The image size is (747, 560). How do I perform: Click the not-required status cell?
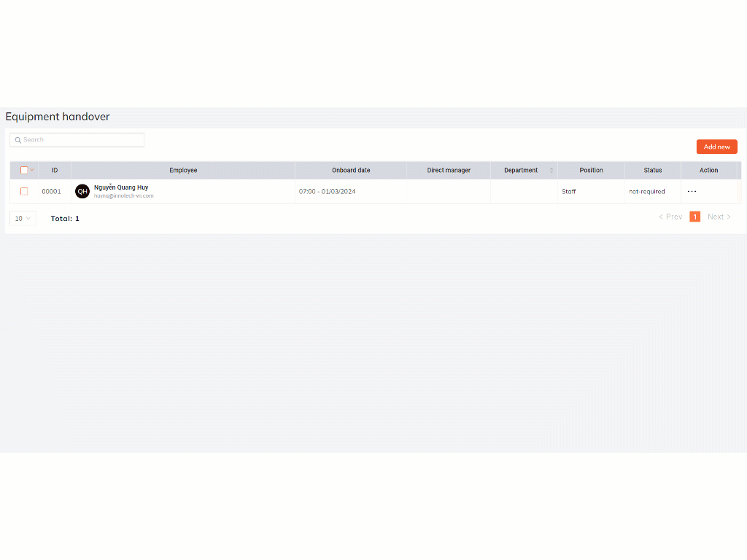[647, 192]
